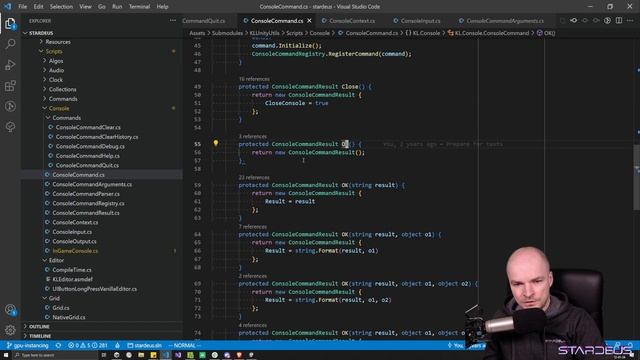Click the git branch gpu-instancing indicator
Image resolution: width=640 pixels, height=360 pixels.
pyautogui.click(x=28, y=345)
